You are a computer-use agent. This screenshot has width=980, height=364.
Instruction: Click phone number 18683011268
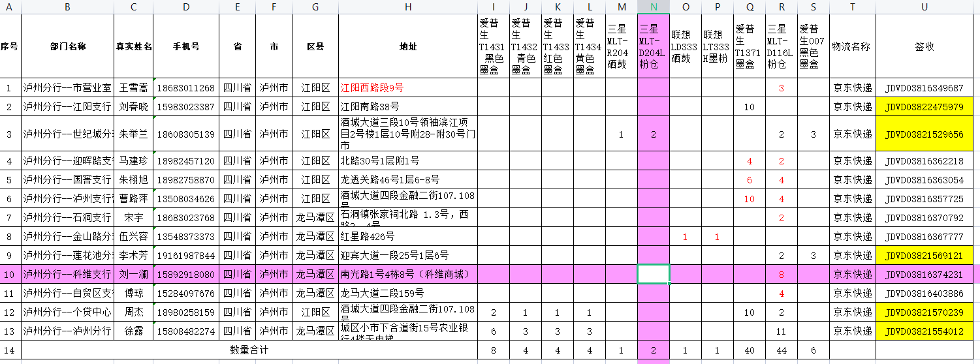[x=186, y=88]
